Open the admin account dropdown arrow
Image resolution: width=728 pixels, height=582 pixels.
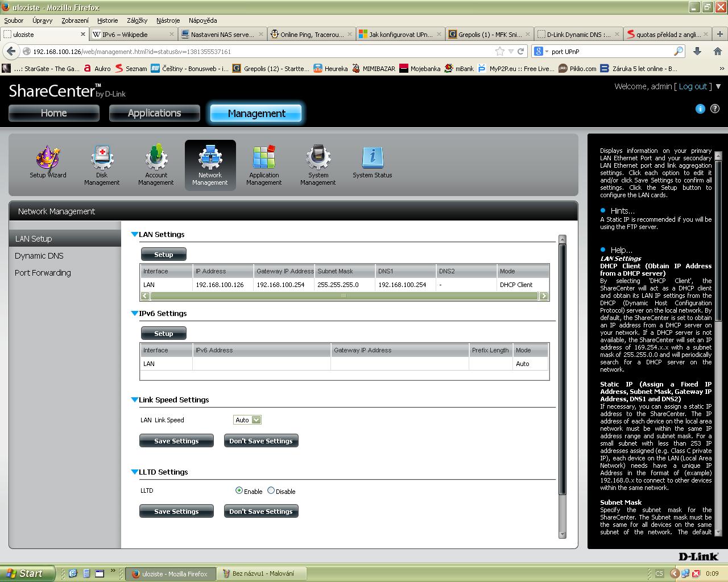pos(718,86)
